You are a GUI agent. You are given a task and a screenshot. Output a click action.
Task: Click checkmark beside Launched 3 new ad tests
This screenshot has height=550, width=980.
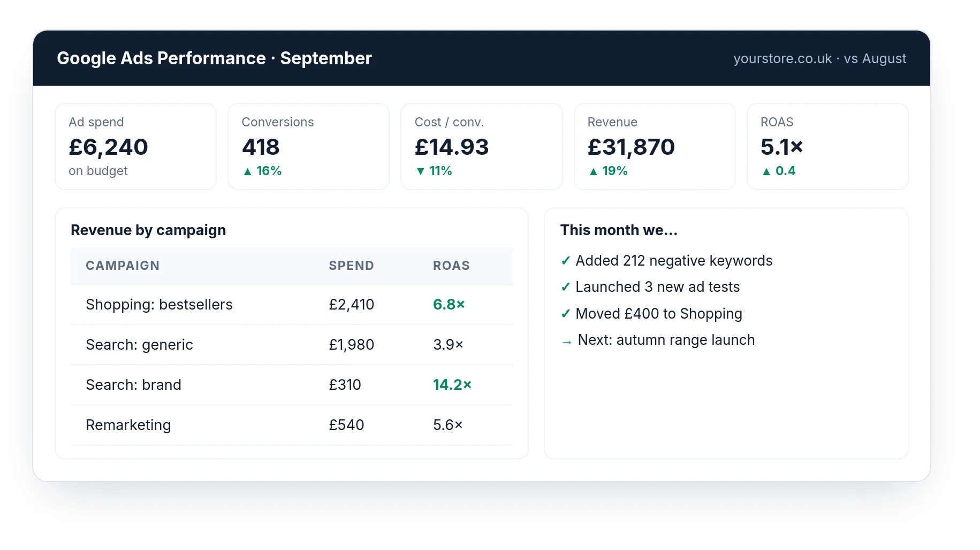566,287
